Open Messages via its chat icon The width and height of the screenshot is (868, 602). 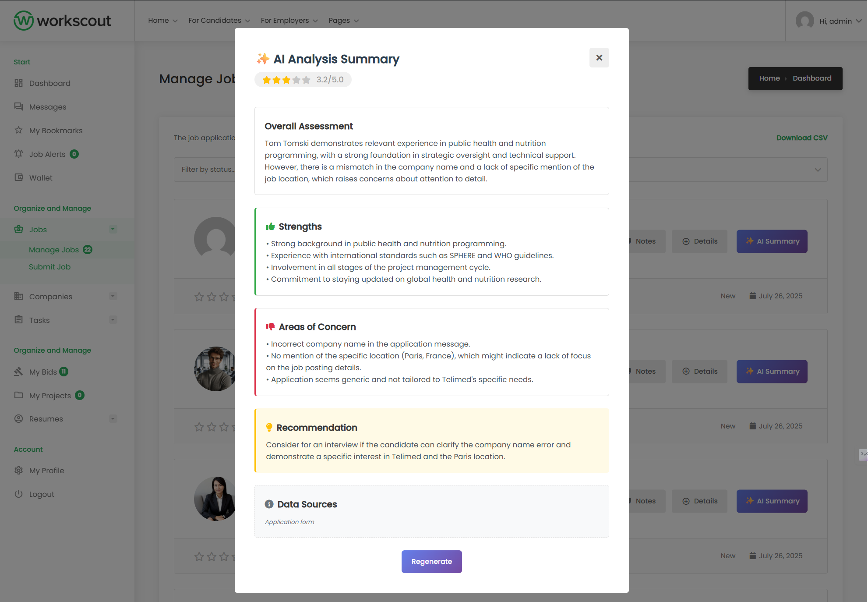point(18,106)
